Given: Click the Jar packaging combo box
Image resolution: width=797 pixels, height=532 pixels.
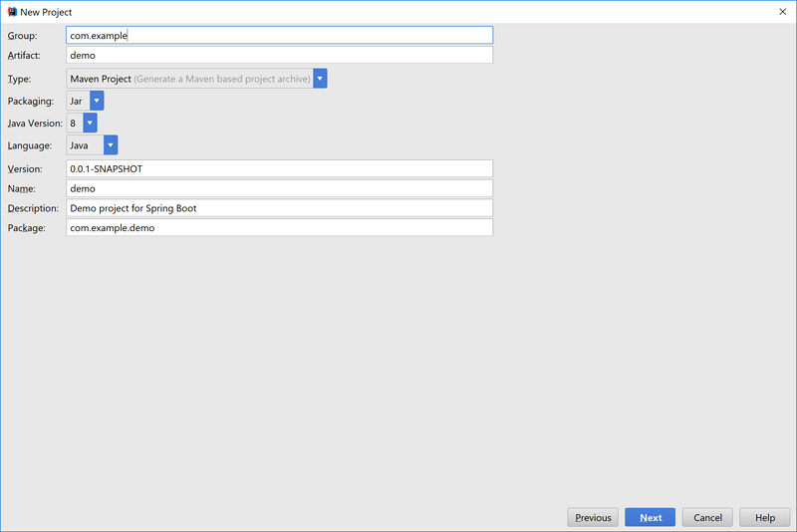Looking at the screenshot, I should coord(78,101).
